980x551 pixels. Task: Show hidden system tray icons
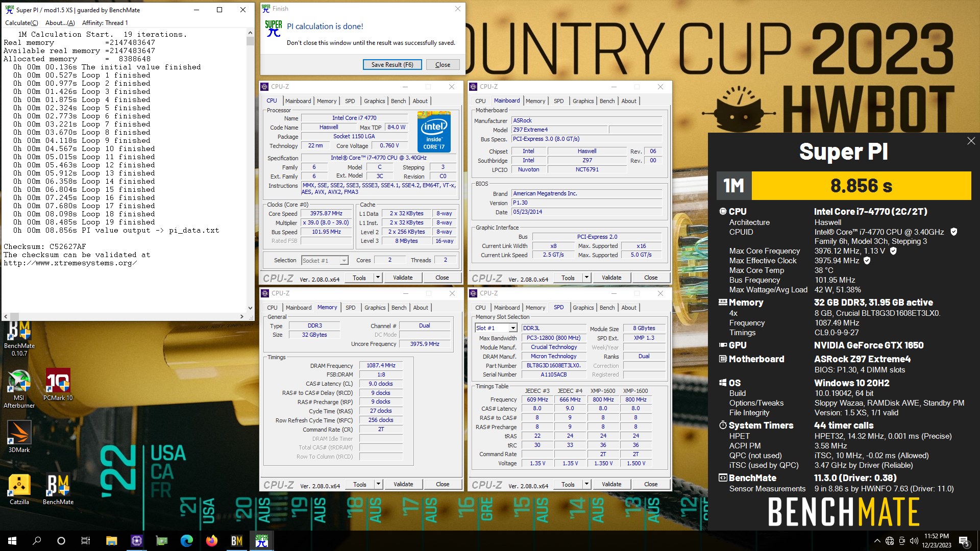click(877, 541)
